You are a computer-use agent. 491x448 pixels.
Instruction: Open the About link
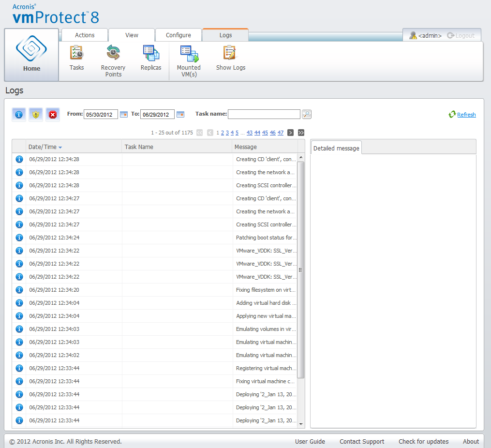click(x=471, y=441)
